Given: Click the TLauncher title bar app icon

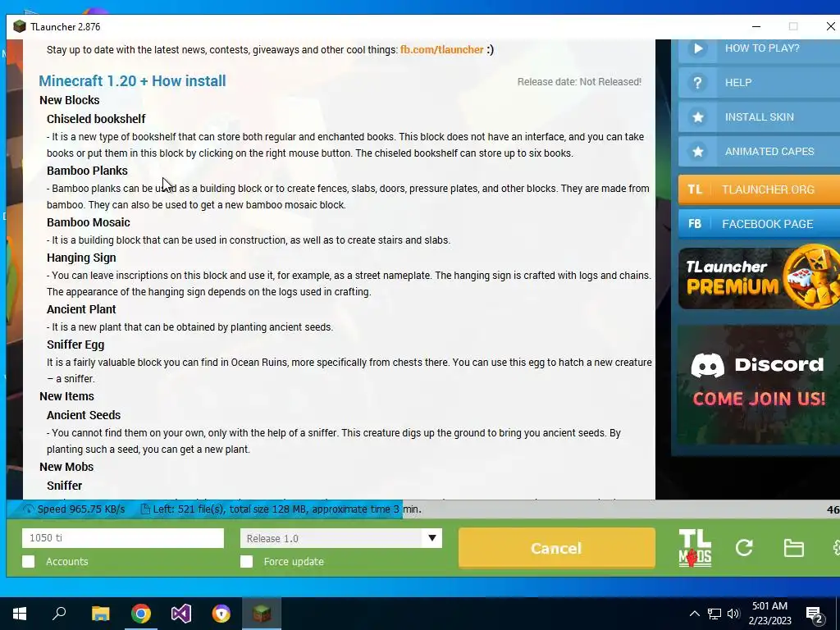Looking at the screenshot, I should pyautogui.click(x=20, y=27).
